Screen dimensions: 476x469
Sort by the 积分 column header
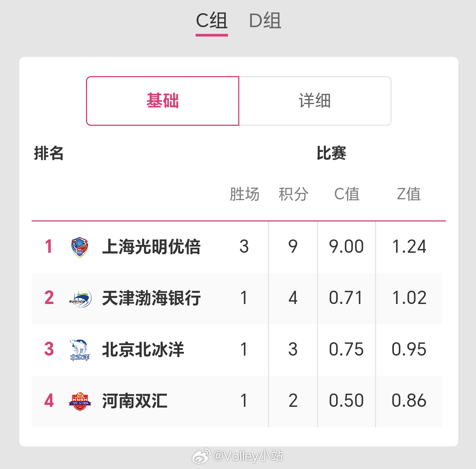[x=294, y=194]
